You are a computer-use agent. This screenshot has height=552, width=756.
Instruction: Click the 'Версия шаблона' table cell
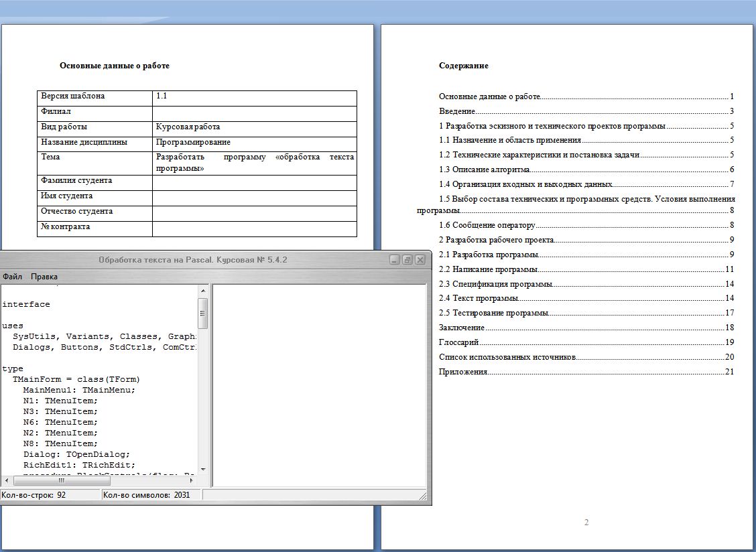click(x=94, y=98)
